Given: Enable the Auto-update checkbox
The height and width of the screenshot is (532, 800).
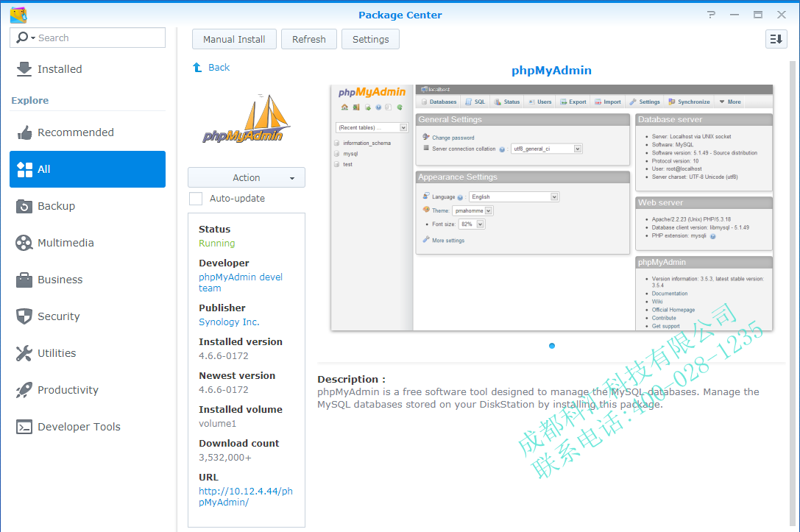Looking at the screenshot, I should pyautogui.click(x=196, y=199).
